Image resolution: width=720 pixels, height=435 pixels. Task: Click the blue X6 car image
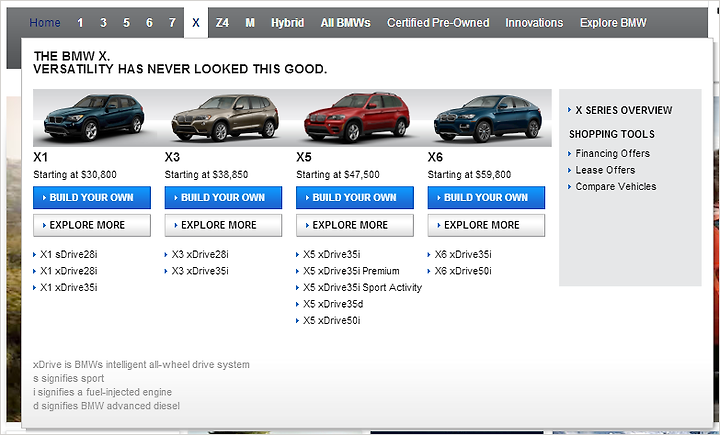coord(488,118)
